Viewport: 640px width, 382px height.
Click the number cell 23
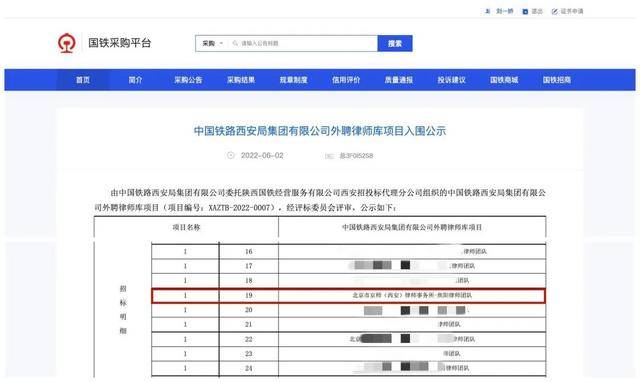pos(249,354)
